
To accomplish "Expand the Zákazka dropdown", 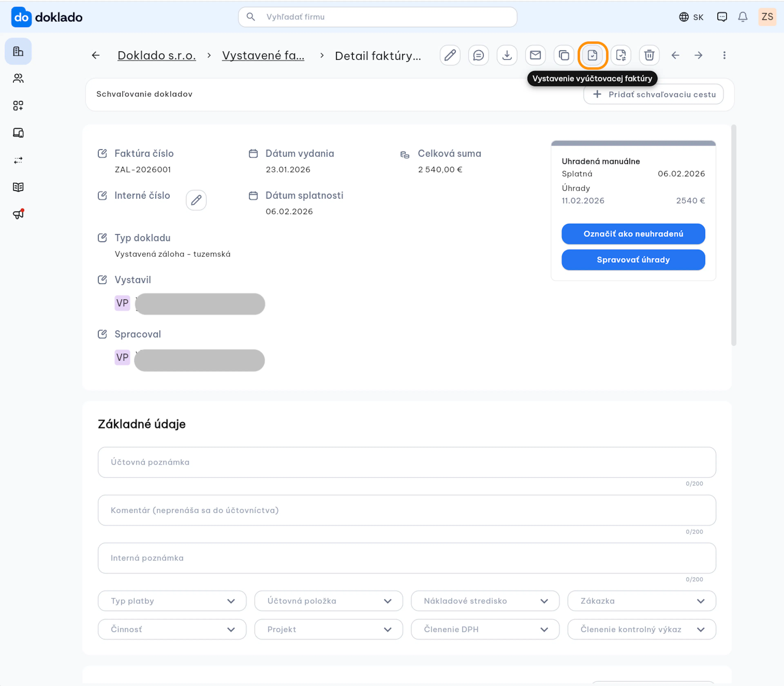I will coord(642,601).
